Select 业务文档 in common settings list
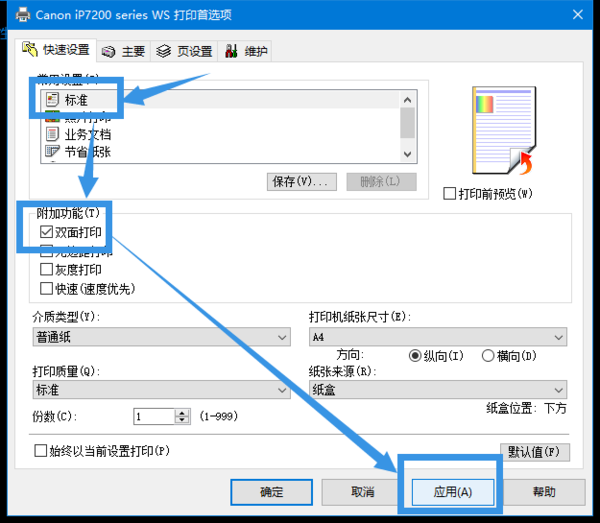 (x=220, y=134)
